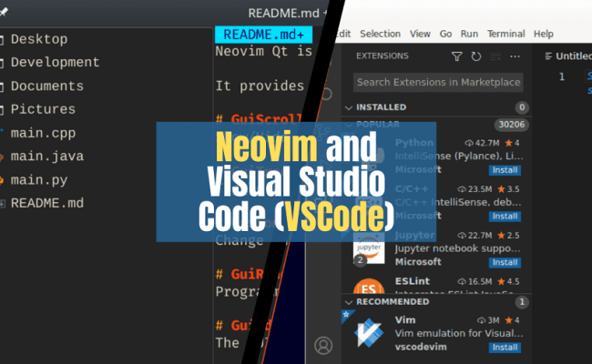Select main.cpp in the file tree
The width and height of the screenshot is (592, 364).
pos(43,133)
